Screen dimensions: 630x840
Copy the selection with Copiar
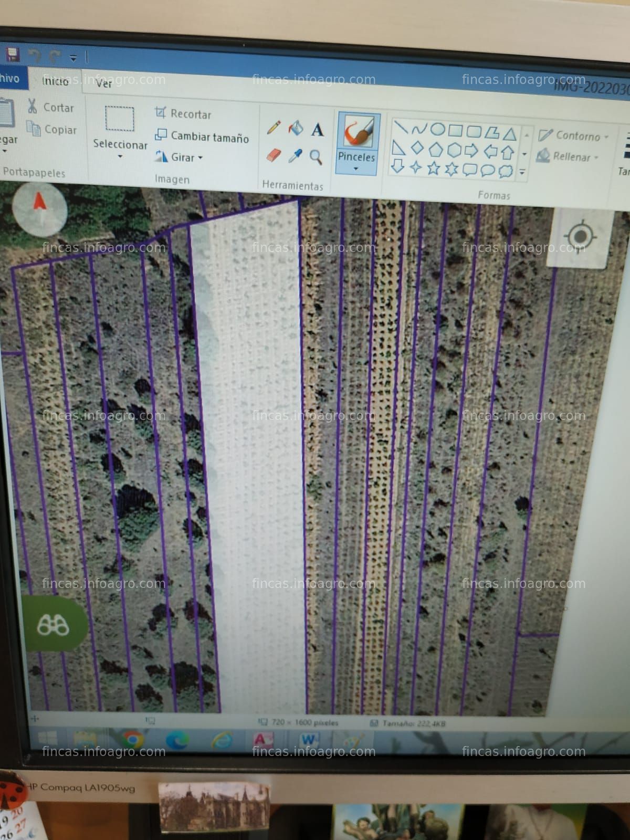(51, 129)
